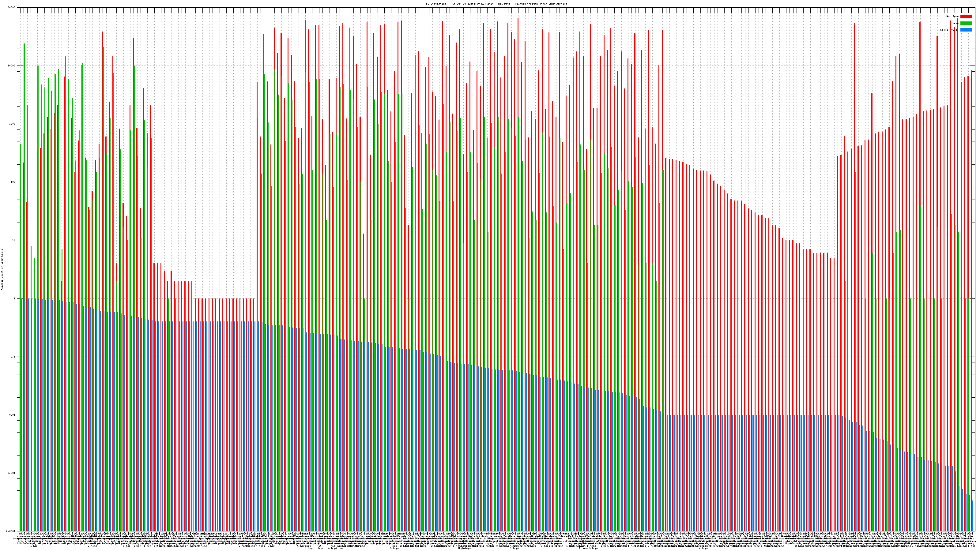Click the blue Score legend swatch
Image resolution: width=980 pixels, height=551 pixels.
[x=966, y=30]
